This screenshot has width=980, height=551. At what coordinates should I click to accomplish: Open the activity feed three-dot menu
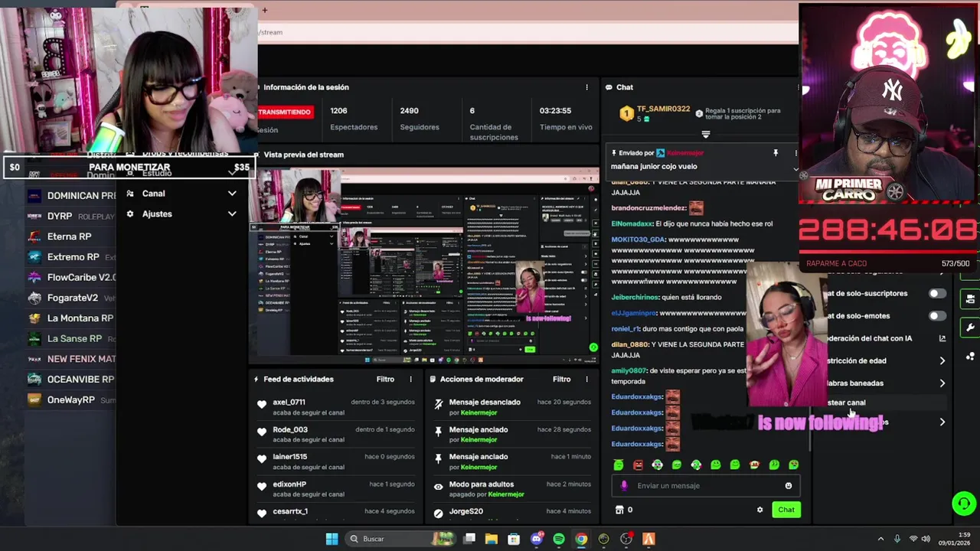pyautogui.click(x=410, y=379)
